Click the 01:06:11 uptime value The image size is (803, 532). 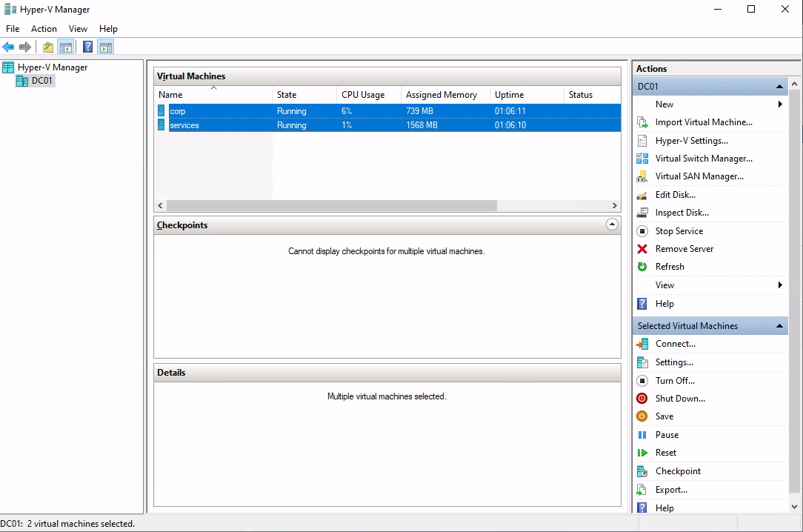pyautogui.click(x=510, y=111)
